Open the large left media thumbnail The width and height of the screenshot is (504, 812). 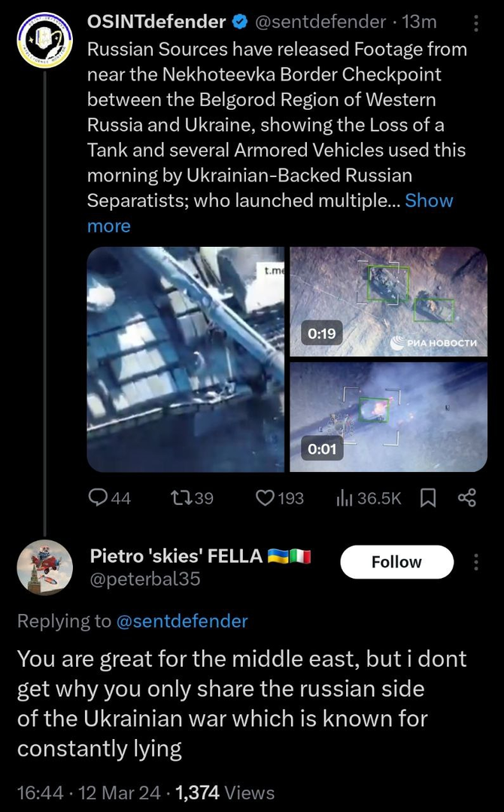pos(185,359)
